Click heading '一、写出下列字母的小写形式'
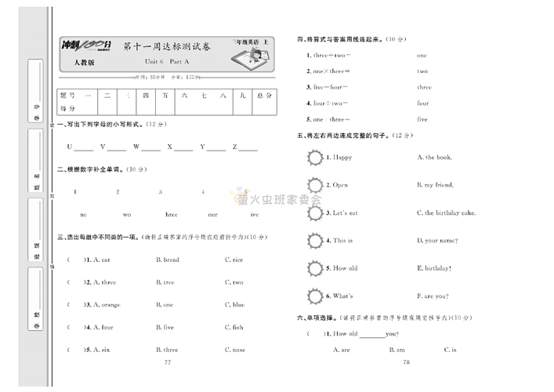 pyautogui.click(x=101, y=125)
